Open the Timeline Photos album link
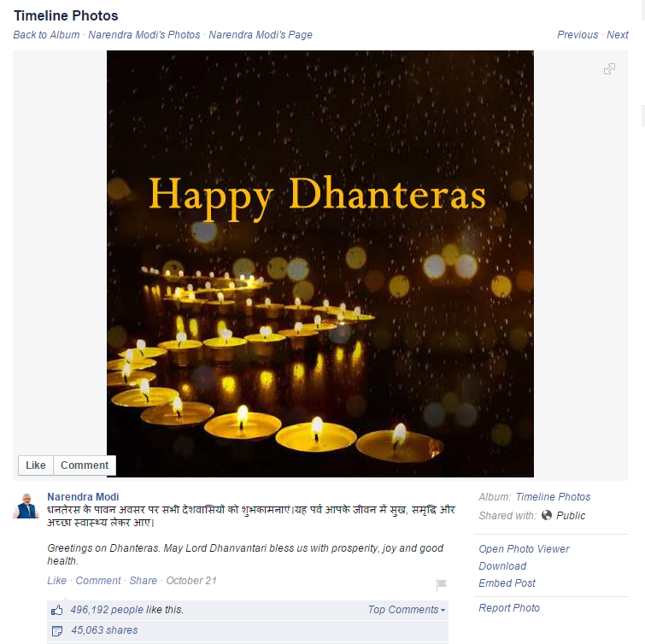This screenshot has width=645, height=644. pyautogui.click(x=553, y=497)
